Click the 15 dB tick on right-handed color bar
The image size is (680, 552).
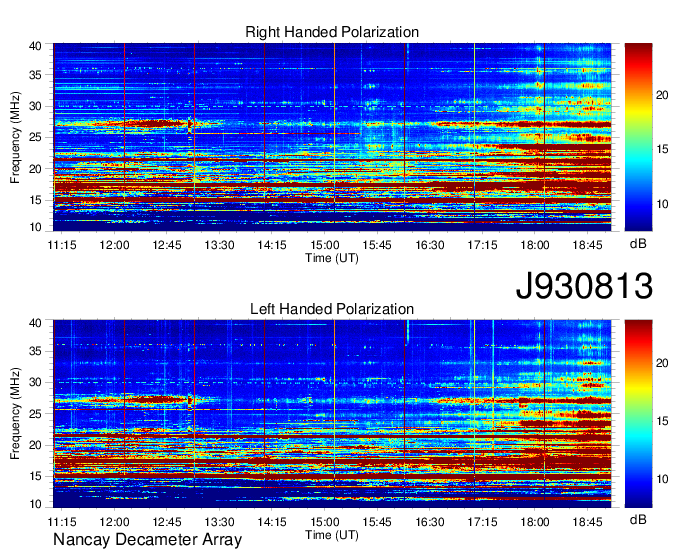point(662,150)
